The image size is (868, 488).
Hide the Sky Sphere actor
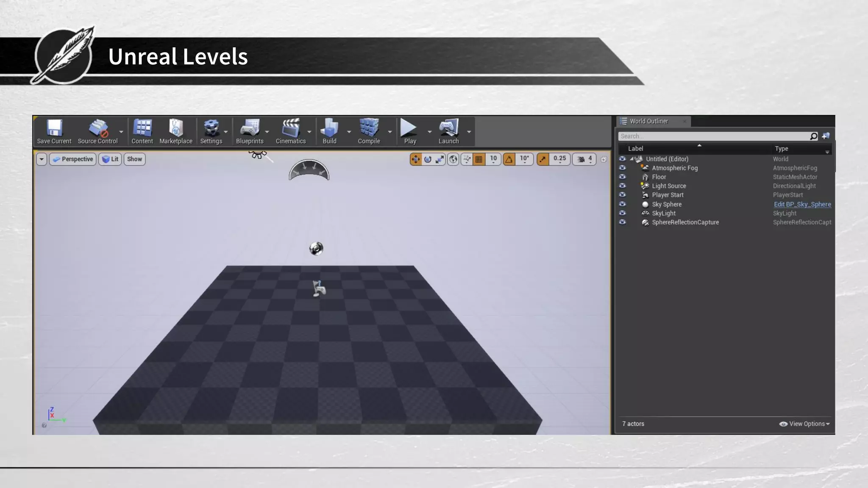click(x=622, y=204)
